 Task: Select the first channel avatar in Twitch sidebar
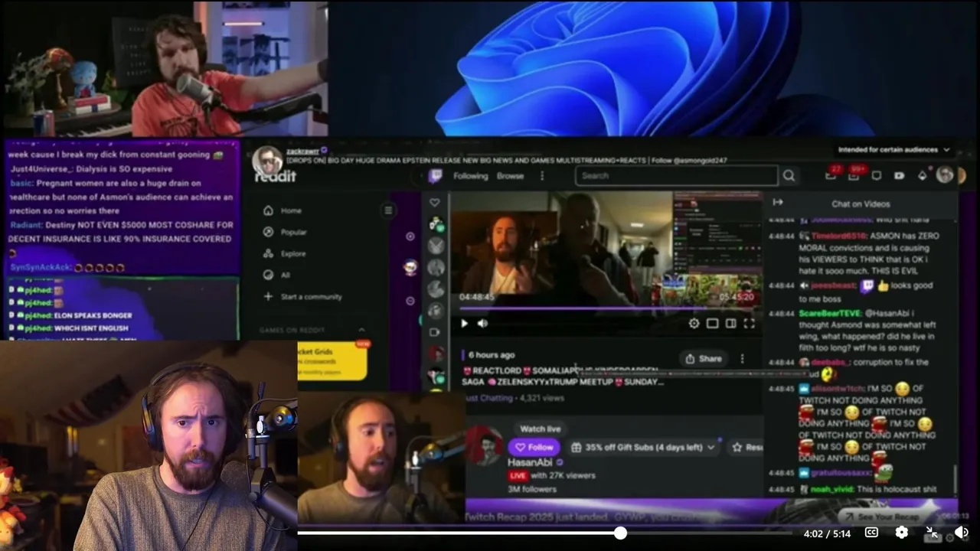(436, 224)
